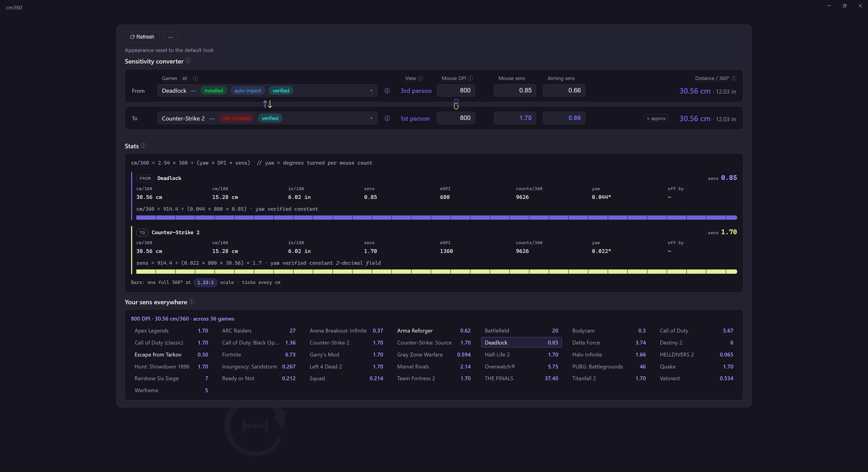Restore down the cm360 window
Viewport: 868px width, 472px height.
pyautogui.click(x=844, y=6)
